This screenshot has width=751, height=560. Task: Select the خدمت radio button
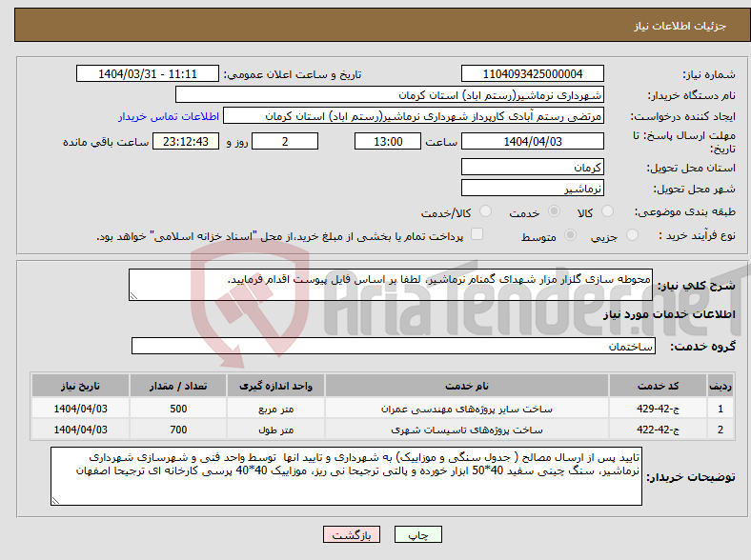point(554,211)
